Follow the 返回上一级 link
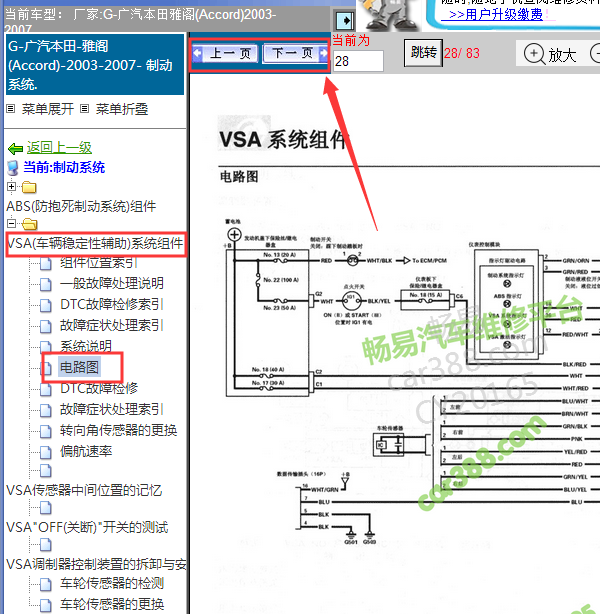 click(x=59, y=148)
